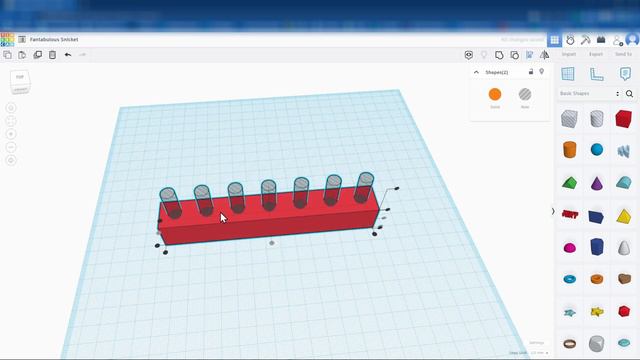Click the Send To button

(x=623, y=54)
